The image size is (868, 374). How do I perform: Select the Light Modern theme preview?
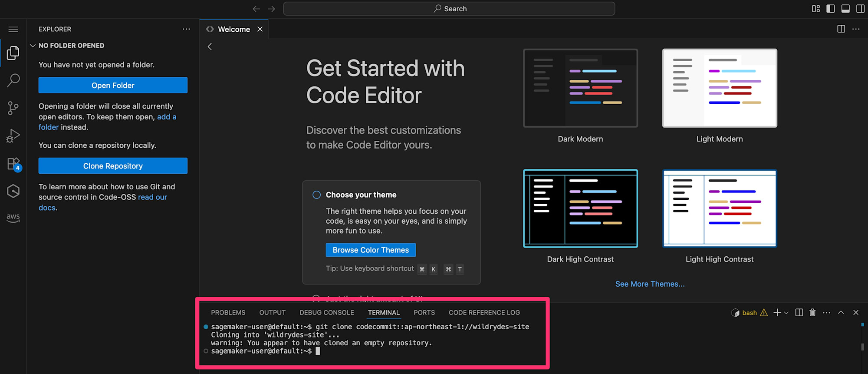719,88
